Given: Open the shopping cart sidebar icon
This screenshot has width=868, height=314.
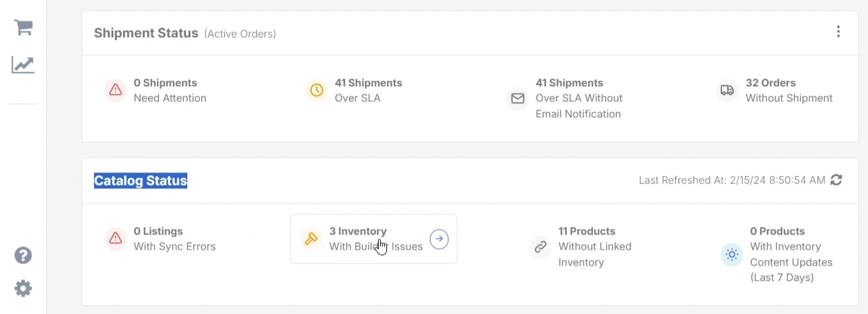Looking at the screenshot, I should [x=23, y=28].
